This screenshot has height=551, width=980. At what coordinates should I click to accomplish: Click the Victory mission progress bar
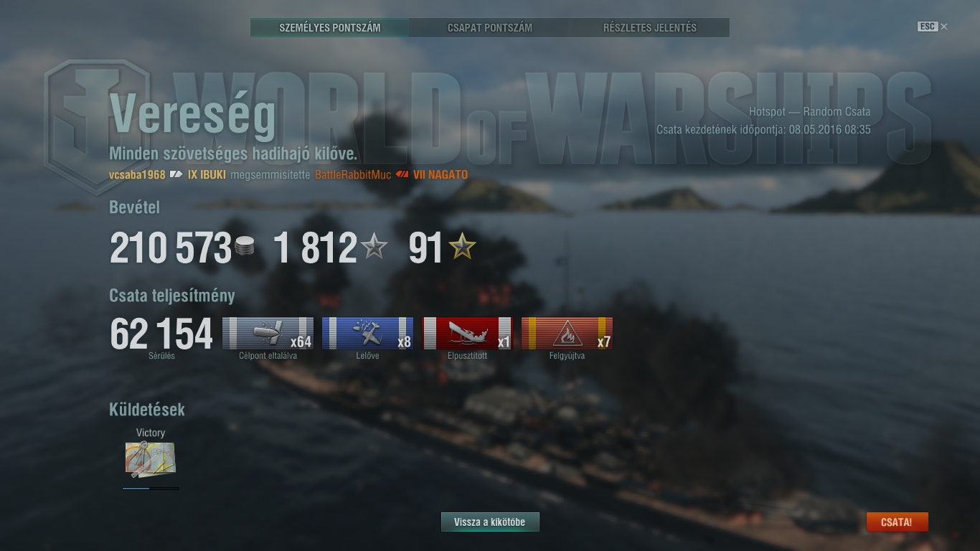pos(151,489)
